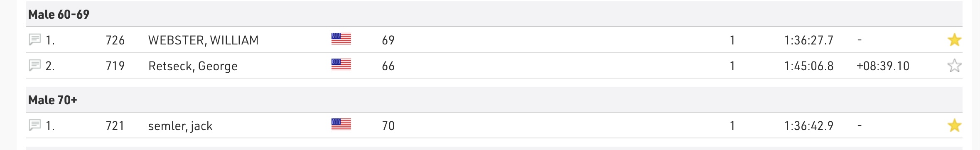Open comment icon for semler, jack
This screenshot has height=150, width=980.
tap(34, 125)
